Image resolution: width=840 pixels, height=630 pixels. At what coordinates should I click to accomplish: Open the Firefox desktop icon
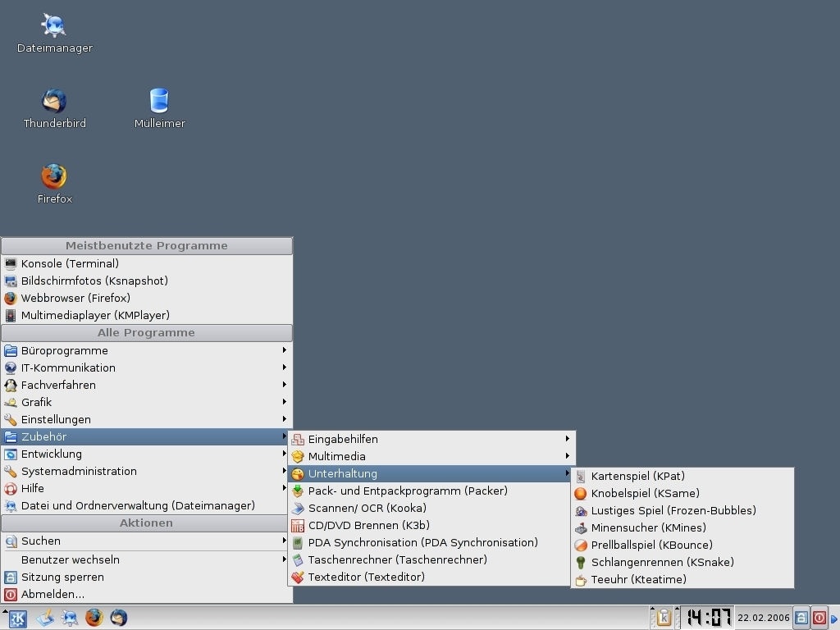coord(54,184)
